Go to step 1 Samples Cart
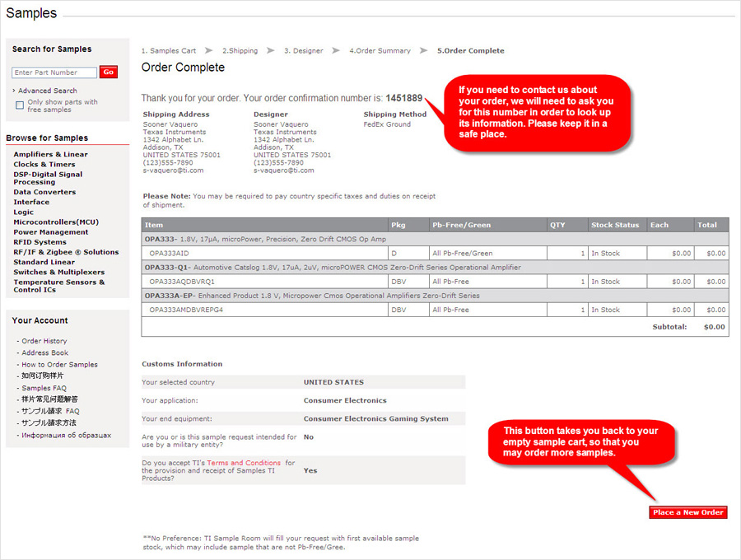The height and width of the screenshot is (560, 741). [x=168, y=51]
